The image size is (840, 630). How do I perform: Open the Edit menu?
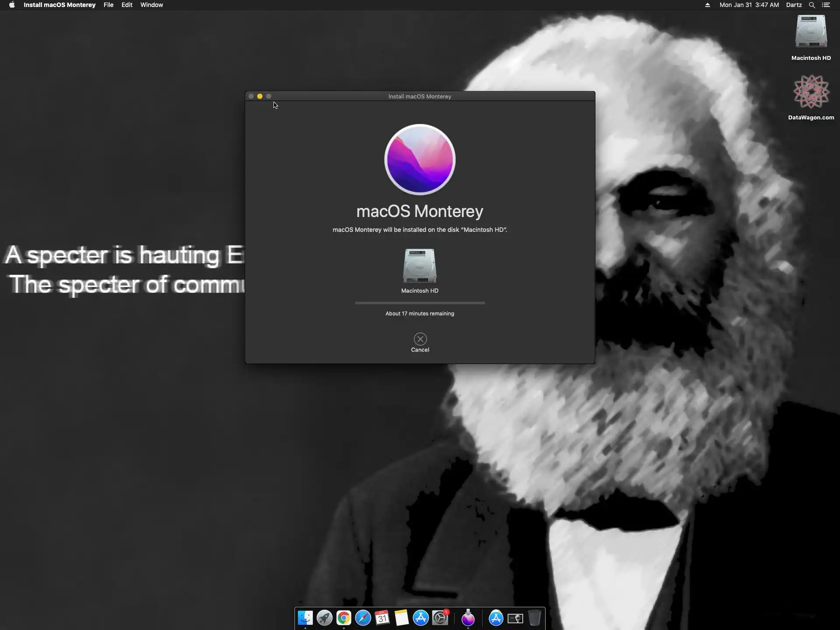(127, 5)
